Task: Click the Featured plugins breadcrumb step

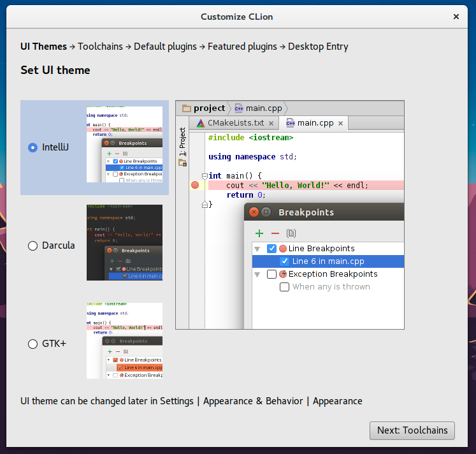Action: click(x=242, y=47)
